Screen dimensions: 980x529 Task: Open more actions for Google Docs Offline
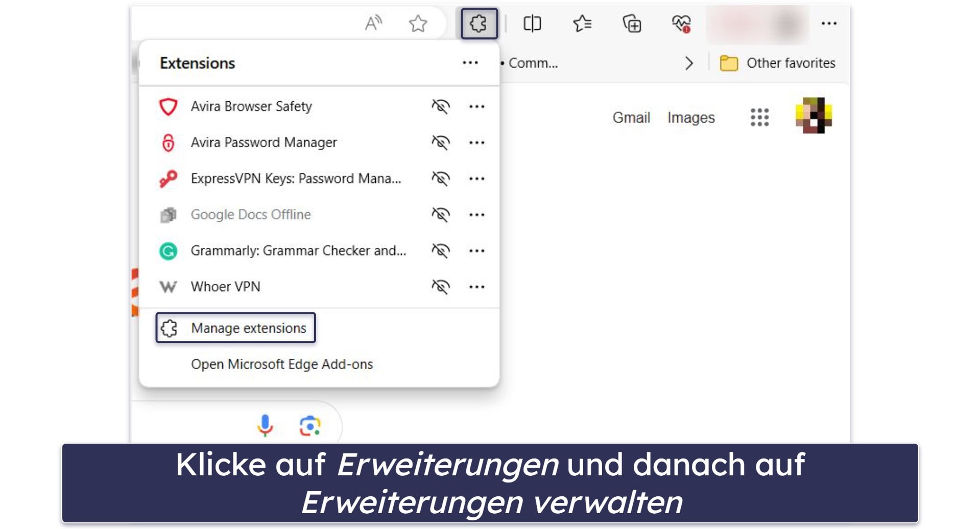point(476,215)
